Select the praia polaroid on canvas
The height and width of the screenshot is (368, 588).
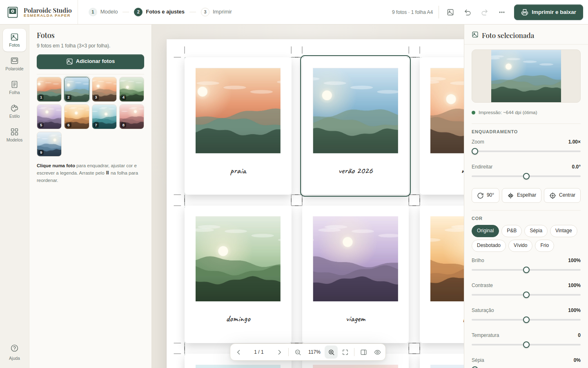click(238, 126)
